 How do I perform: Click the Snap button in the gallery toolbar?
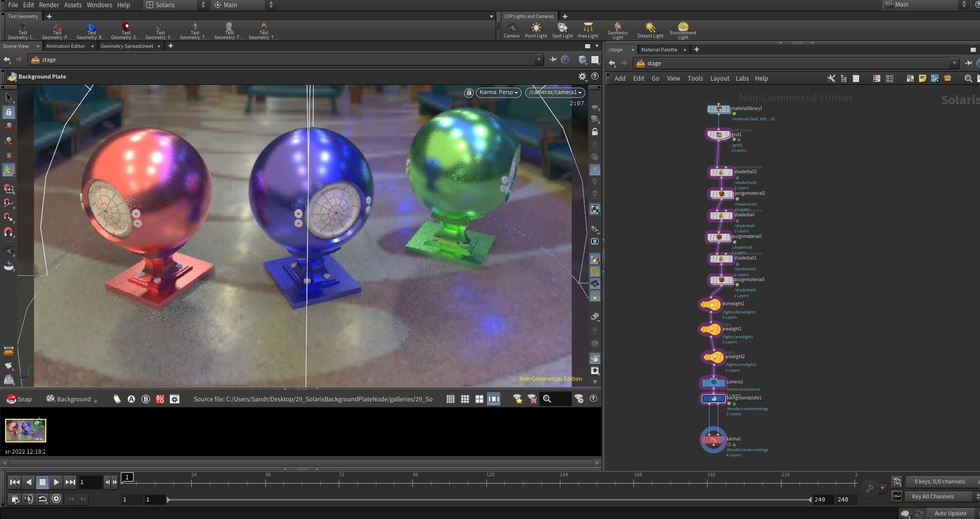pyautogui.click(x=19, y=399)
